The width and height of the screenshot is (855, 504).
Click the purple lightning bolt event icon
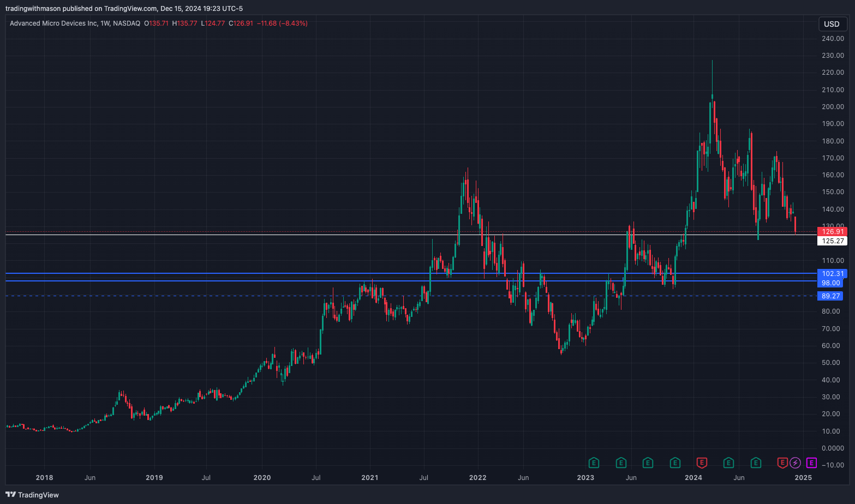(x=796, y=463)
